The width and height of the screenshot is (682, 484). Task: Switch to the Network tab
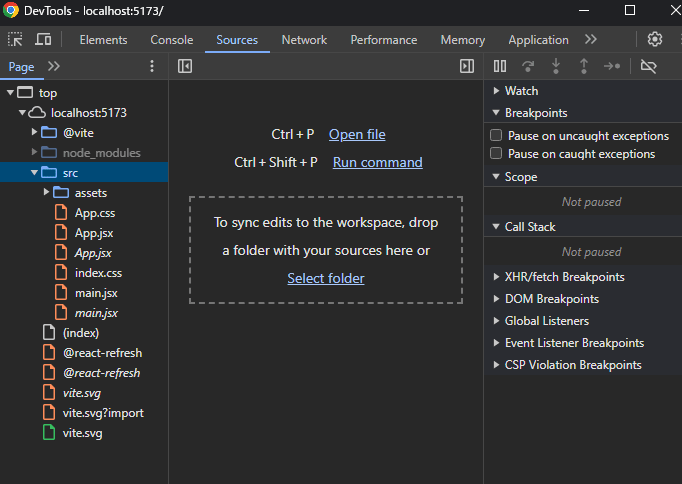click(x=304, y=40)
